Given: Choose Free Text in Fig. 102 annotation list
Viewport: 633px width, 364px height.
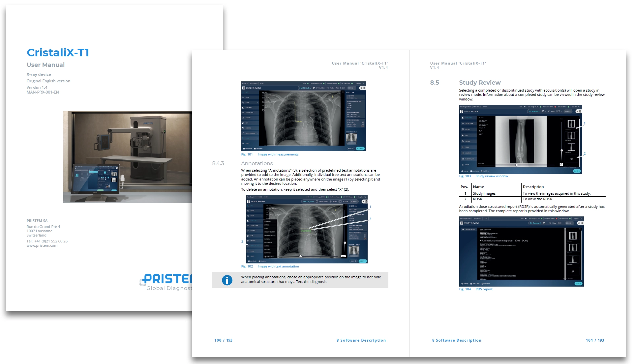Looking at the screenshot, I should tap(270, 256).
